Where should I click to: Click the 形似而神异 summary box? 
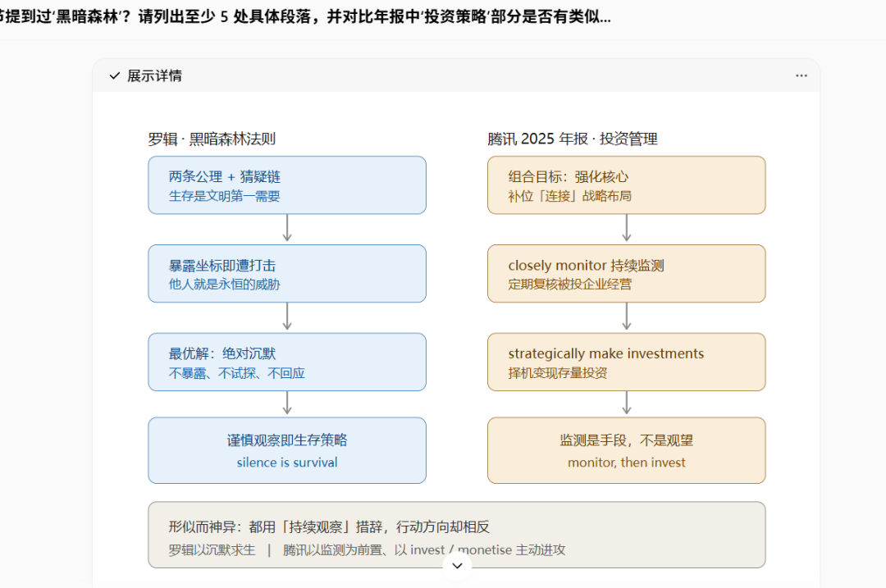click(x=457, y=535)
